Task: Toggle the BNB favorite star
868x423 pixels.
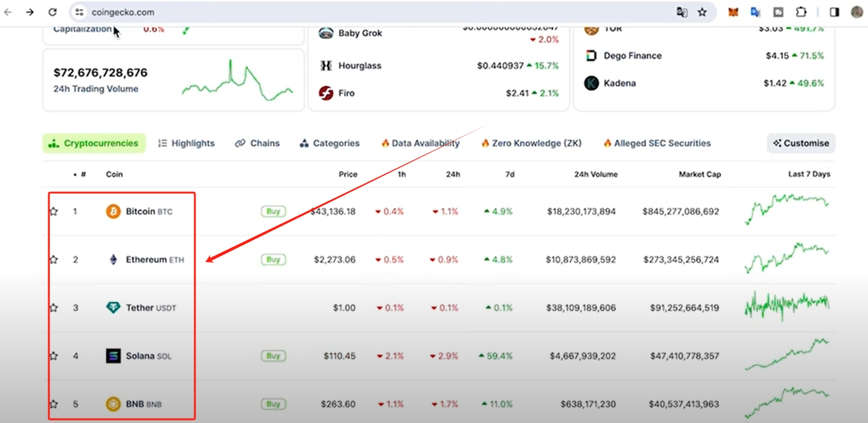Action: [53, 404]
